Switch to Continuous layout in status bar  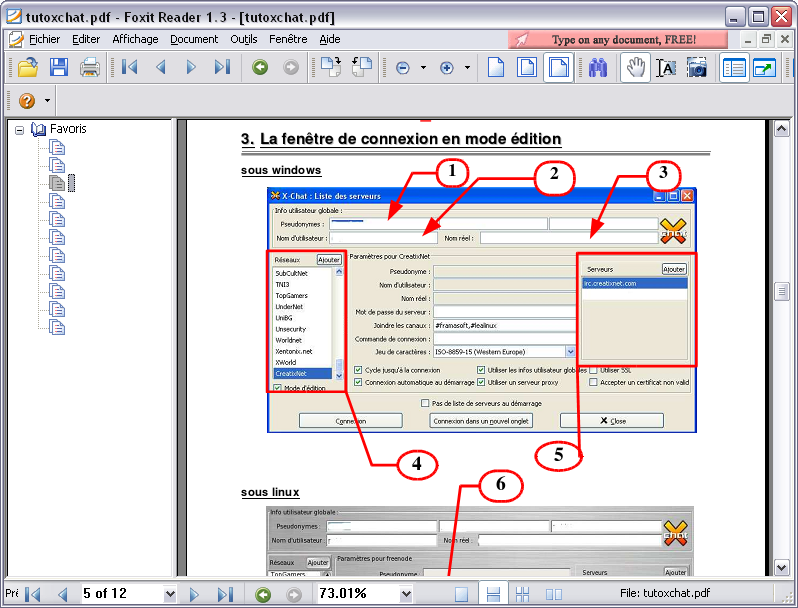coord(493,594)
